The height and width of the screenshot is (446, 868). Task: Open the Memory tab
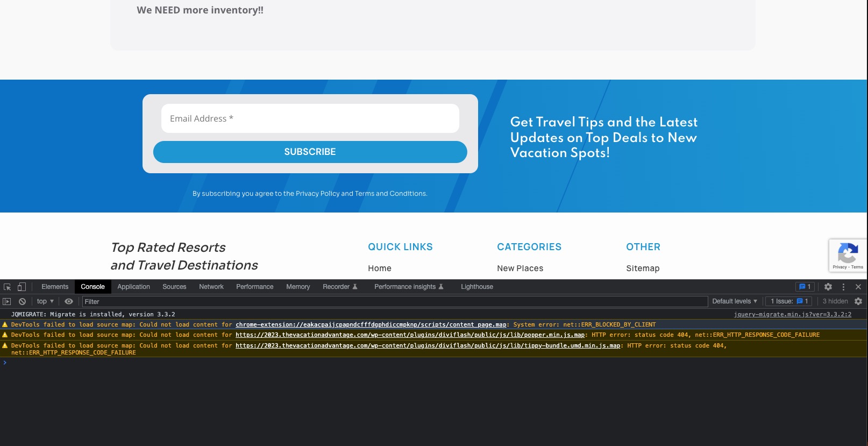pyautogui.click(x=298, y=287)
